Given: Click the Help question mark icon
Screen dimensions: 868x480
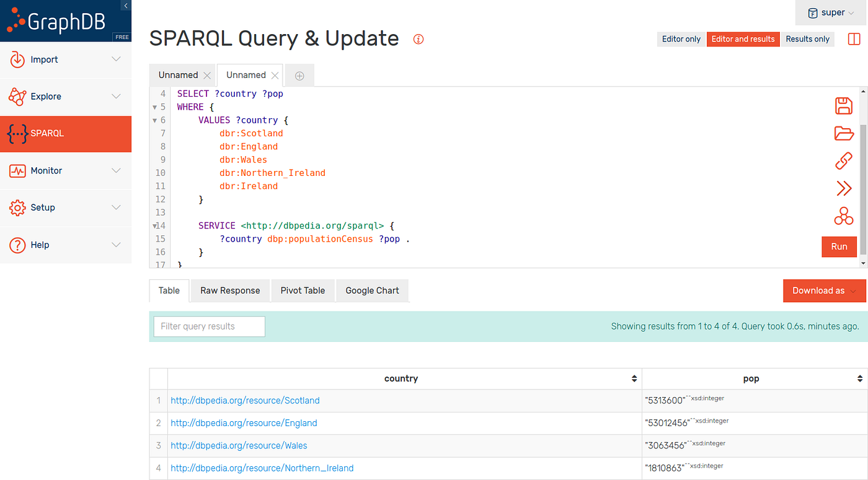Looking at the screenshot, I should click(17, 245).
